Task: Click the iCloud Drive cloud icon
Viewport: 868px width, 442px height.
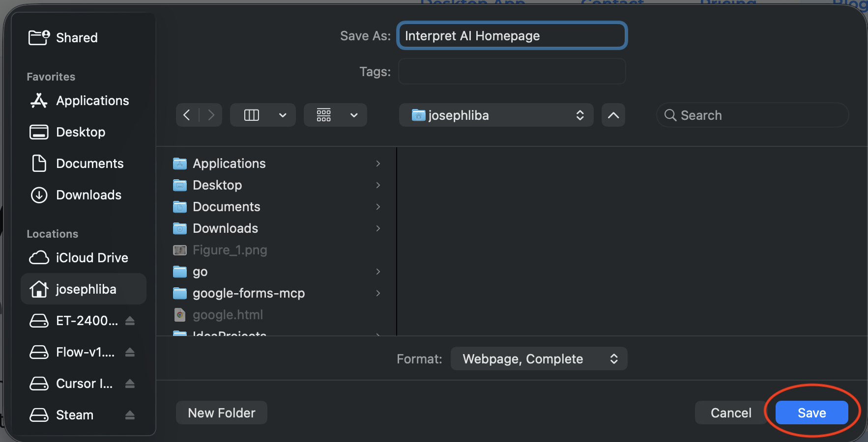Action: point(39,258)
